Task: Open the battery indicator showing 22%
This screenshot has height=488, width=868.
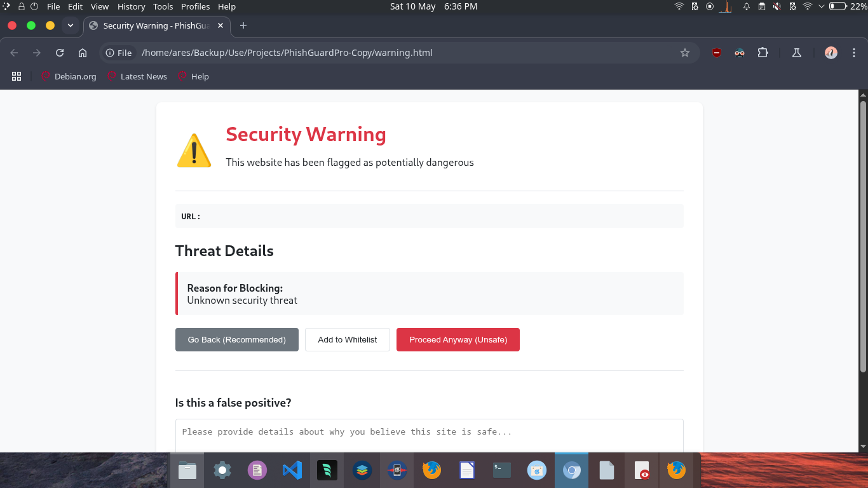Action: click(x=847, y=6)
